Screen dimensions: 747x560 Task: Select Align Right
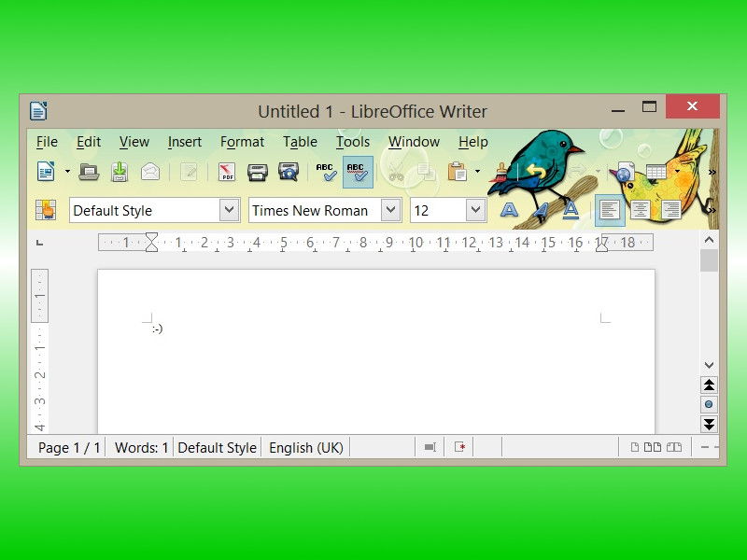pyautogui.click(x=670, y=209)
